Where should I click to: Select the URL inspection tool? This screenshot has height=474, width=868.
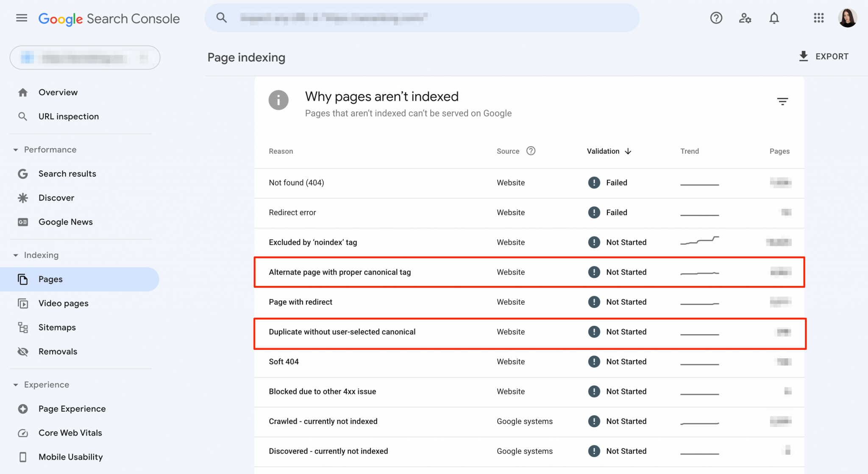[68, 116]
